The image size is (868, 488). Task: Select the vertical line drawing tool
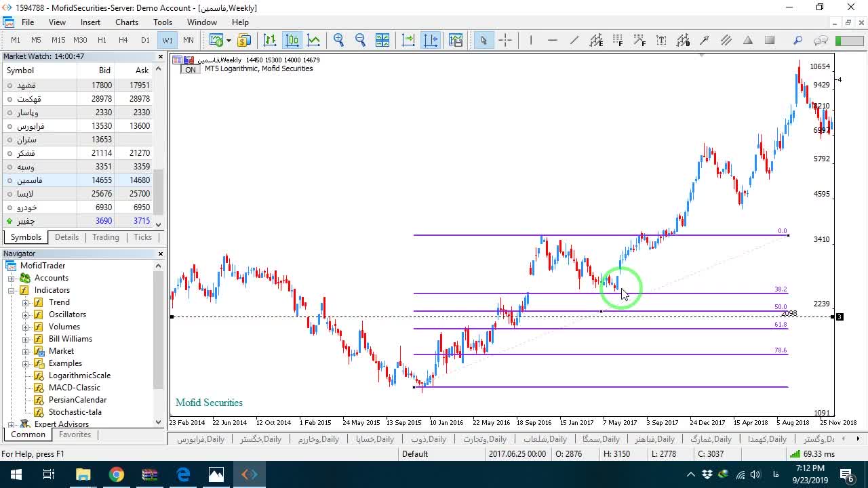click(531, 40)
